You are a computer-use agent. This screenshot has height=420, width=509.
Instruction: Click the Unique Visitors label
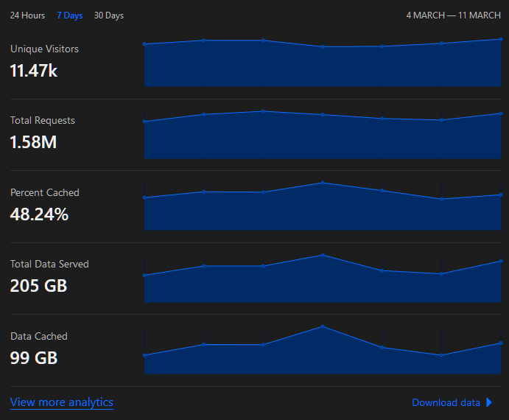point(44,49)
